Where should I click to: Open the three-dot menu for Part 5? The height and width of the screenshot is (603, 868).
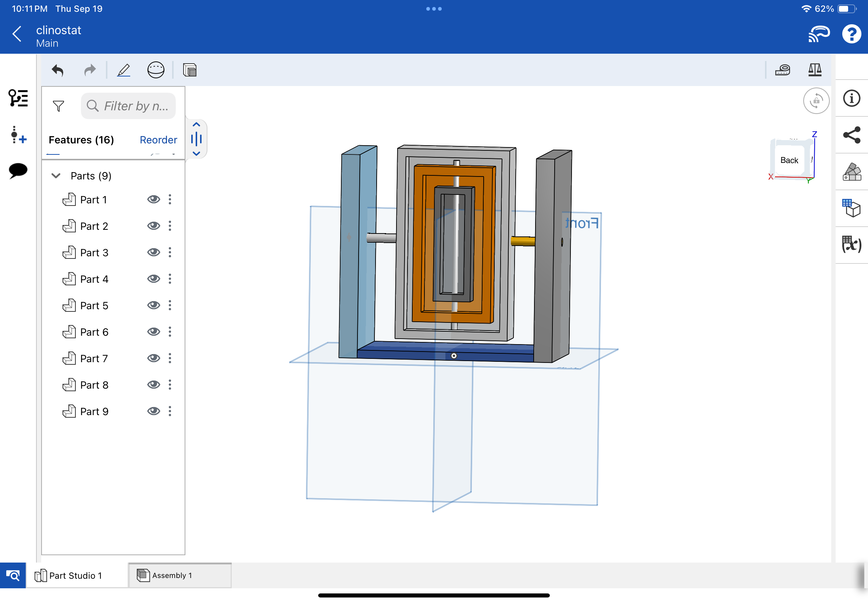170,305
